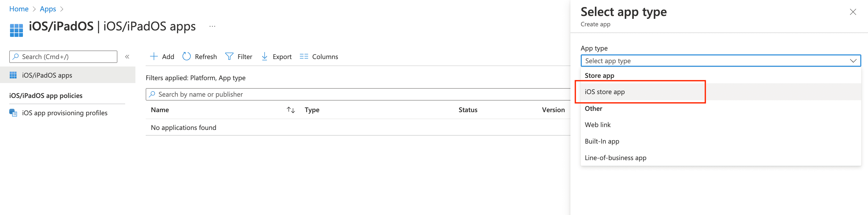Go to Home breadcrumb link
Image resolution: width=868 pixels, height=215 pixels.
tap(19, 9)
